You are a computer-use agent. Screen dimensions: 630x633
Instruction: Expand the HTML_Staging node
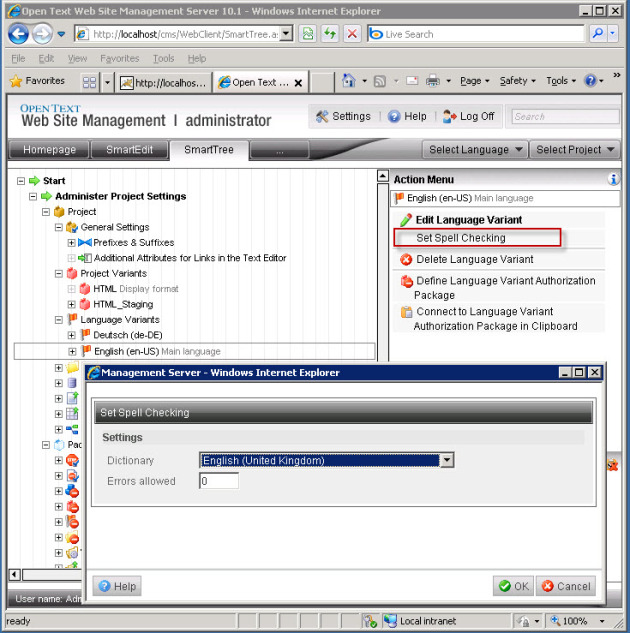pos(71,304)
